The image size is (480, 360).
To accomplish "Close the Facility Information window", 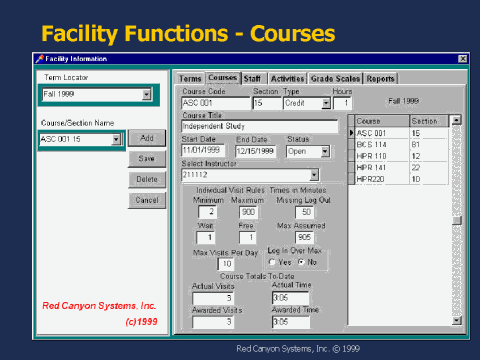I will click(x=462, y=59).
